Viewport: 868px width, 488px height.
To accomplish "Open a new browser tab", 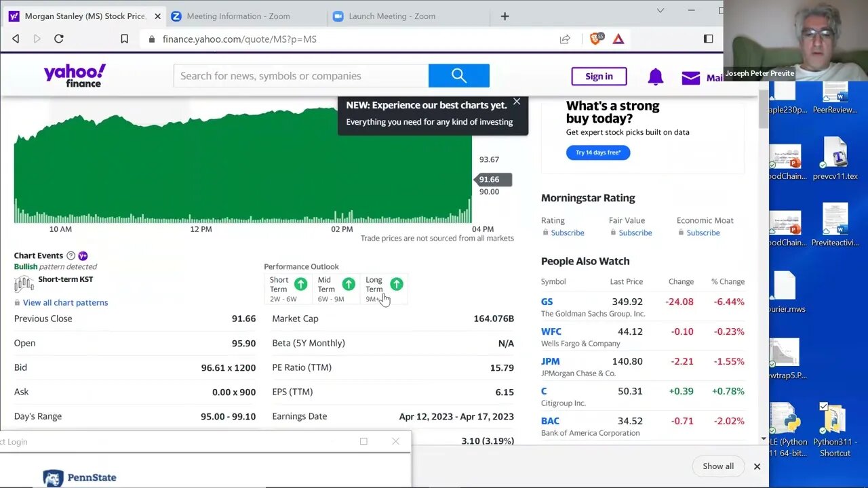I will (505, 16).
